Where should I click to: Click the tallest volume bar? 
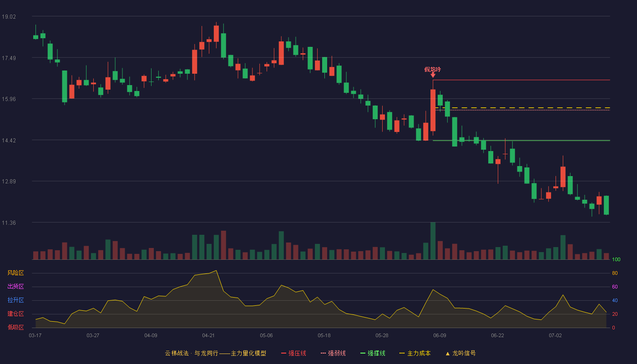click(x=433, y=241)
